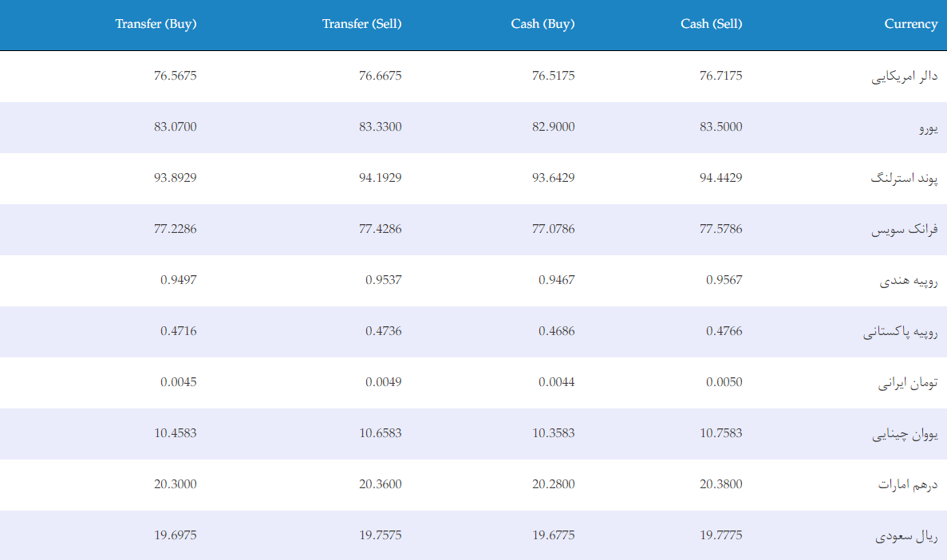The height and width of the screenshot is (560, 947).
Task: Click the Currency column header
Action: pyautogui.click(x=911, y=24)
